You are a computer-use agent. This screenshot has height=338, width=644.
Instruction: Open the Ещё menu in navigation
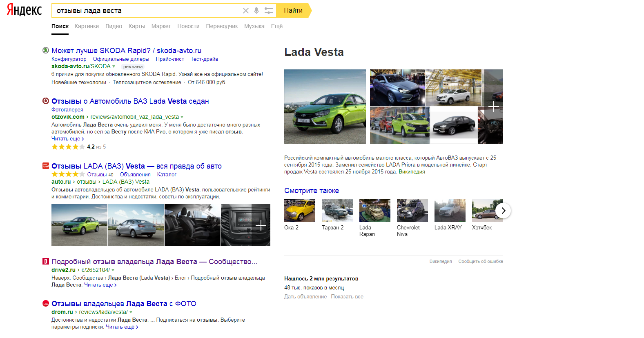point(277,26)
